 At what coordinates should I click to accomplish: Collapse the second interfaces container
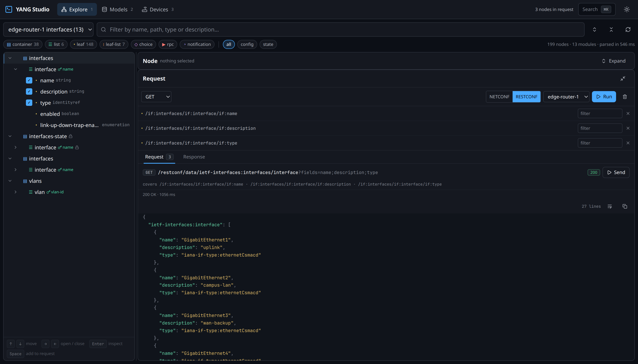pos(10,158)
